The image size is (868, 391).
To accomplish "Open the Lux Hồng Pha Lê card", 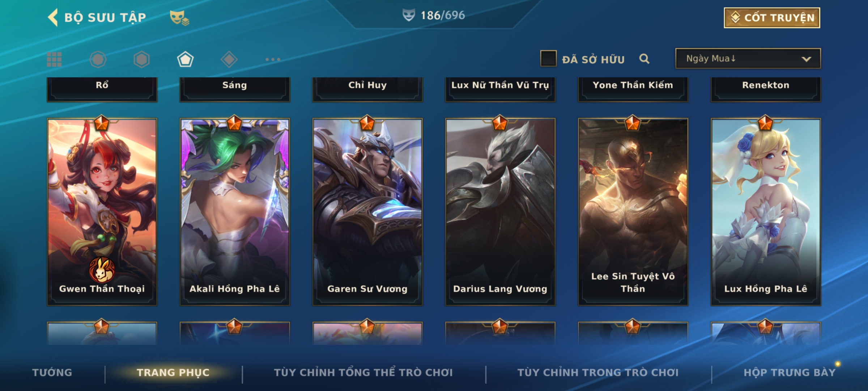I will (766, 212).
